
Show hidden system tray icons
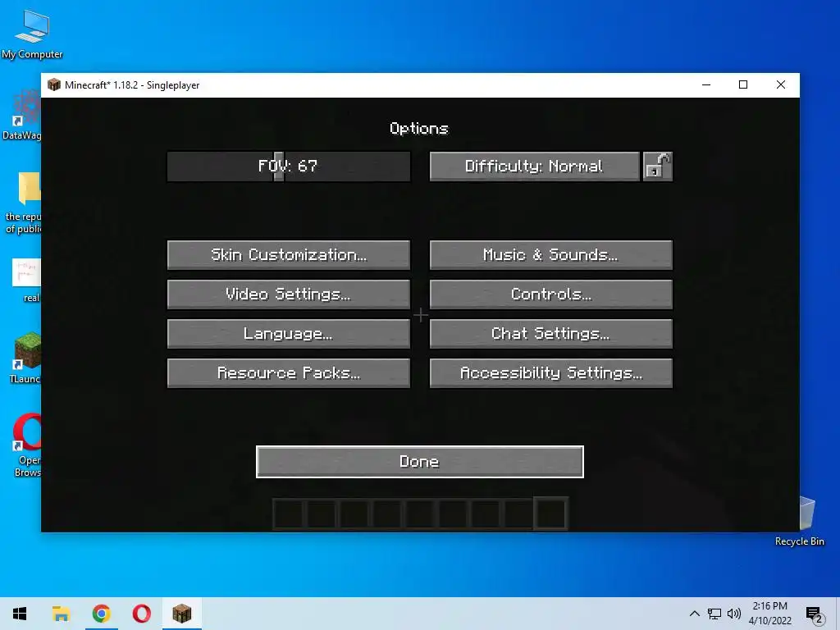(x=694, y=614)
